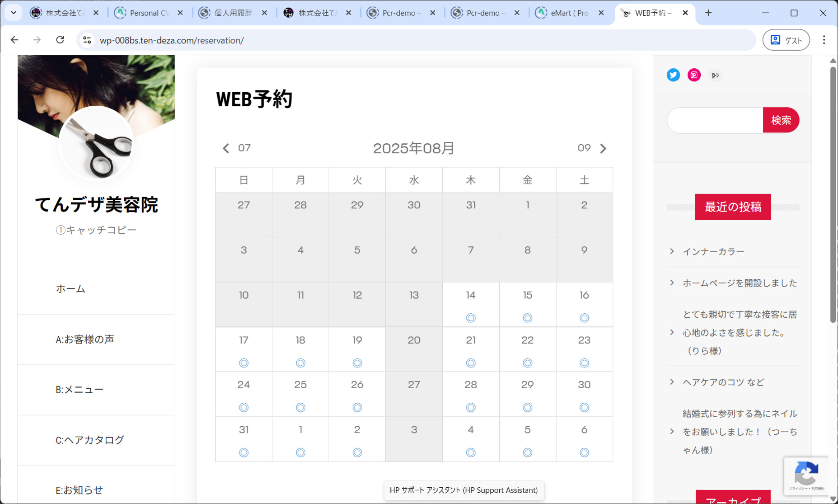
Task: Click the page vertical scrollbar thumb
Action: [x=833, y=195]
